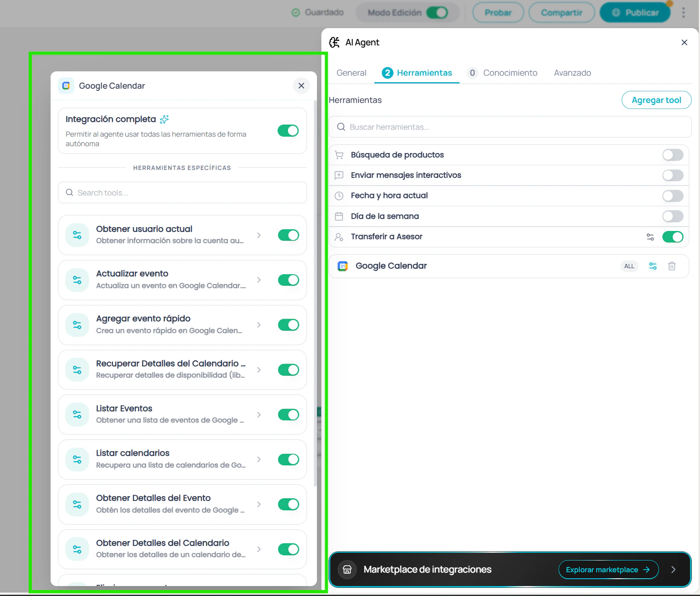Enable the Búsqueda de productos toggle
Screen dimensions: 700x596
672,154
